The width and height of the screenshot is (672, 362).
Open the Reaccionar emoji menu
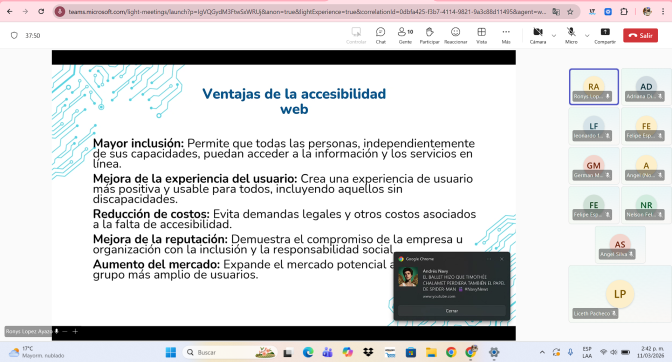point(455,36)
